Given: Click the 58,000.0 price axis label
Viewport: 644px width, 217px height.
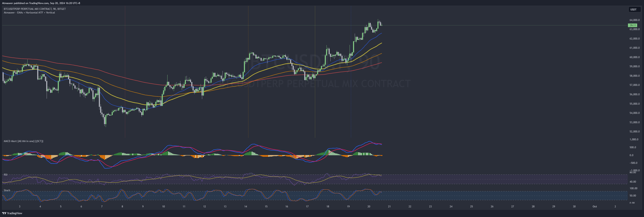Looking at the screenshot, I should pyautogui.click(x=635, y=76).
